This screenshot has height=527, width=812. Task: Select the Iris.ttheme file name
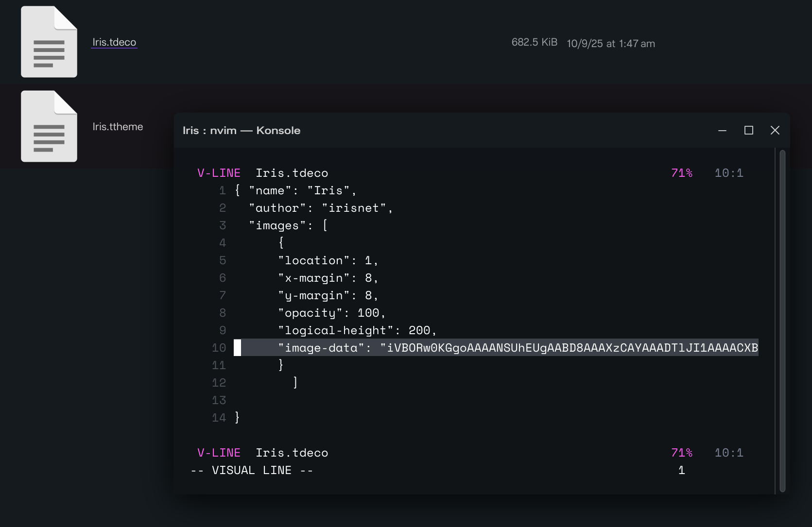coord(118,127)
